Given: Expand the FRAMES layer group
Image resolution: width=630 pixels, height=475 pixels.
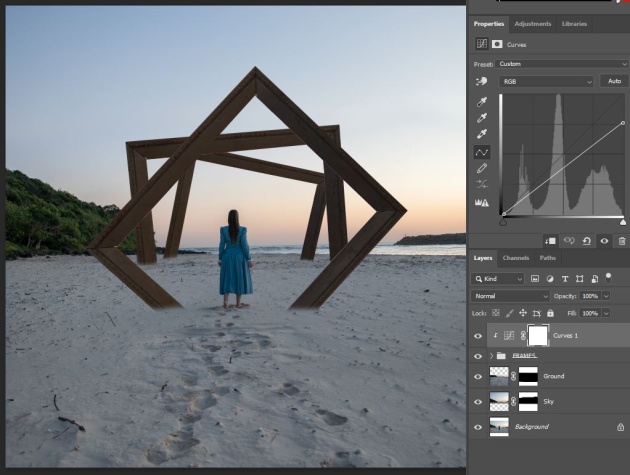Looking at the screenshot, I should coord(490,355).
